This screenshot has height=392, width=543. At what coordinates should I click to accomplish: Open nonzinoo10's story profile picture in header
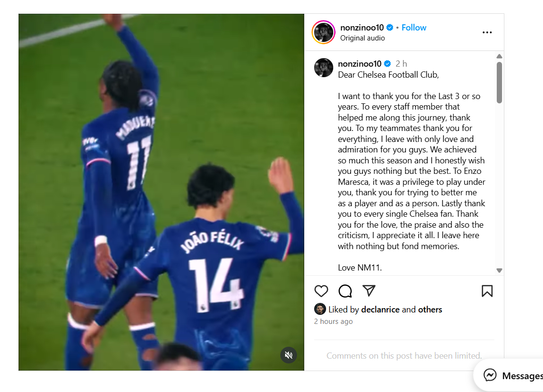[x=323, y=32]
